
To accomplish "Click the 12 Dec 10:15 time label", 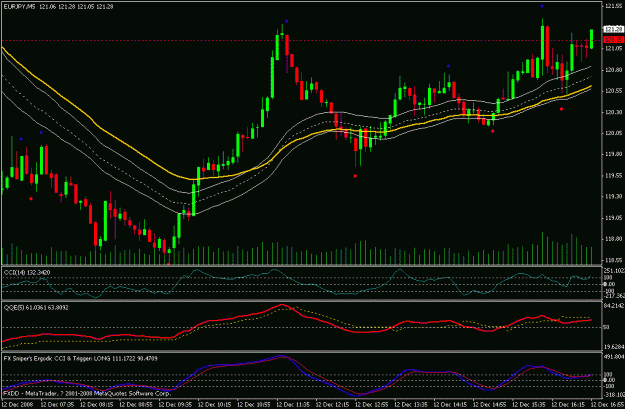I will tap(214, 404).
